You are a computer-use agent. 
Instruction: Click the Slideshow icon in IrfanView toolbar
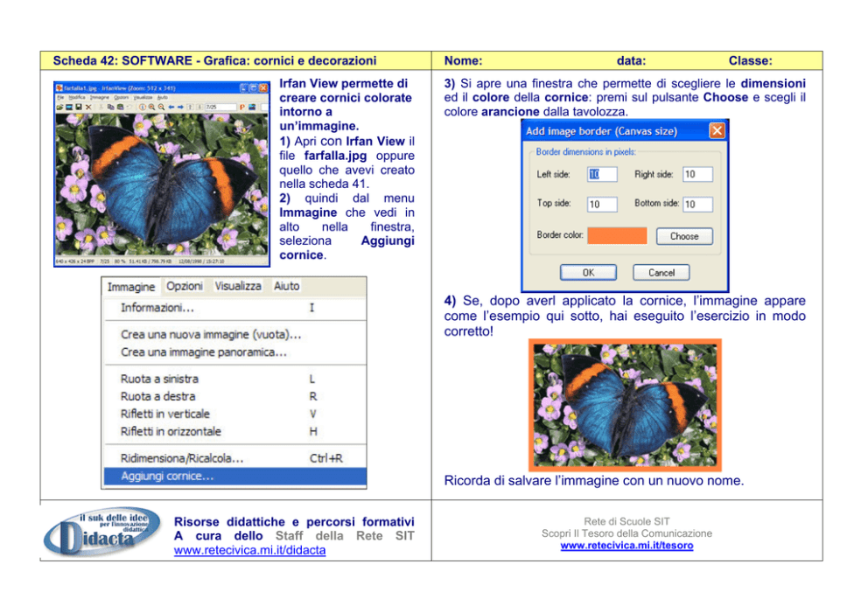68,107
